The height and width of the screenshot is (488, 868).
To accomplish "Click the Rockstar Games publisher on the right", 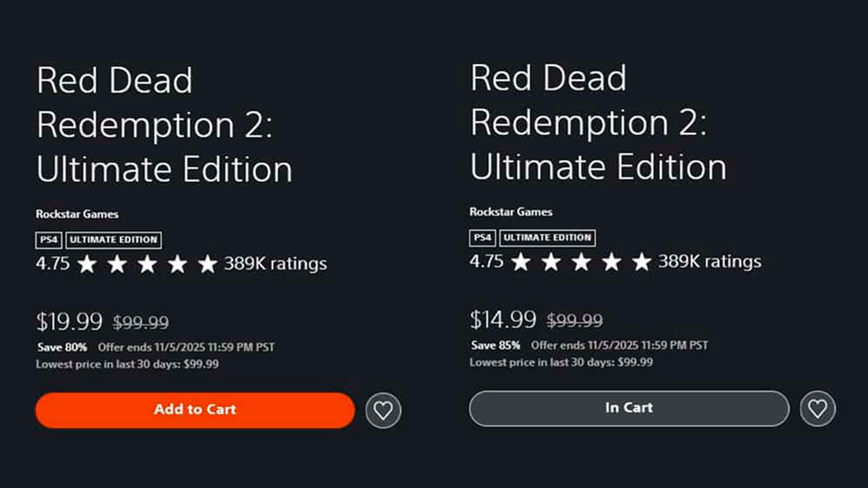I will click(x=510, y=212).
